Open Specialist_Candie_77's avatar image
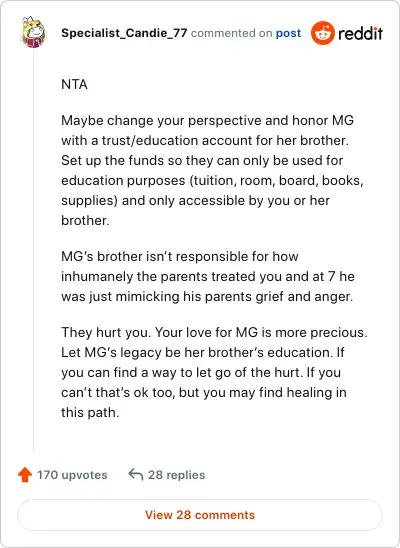The height and width of the screenshot is (548, 400). click(x=34, y=32)
